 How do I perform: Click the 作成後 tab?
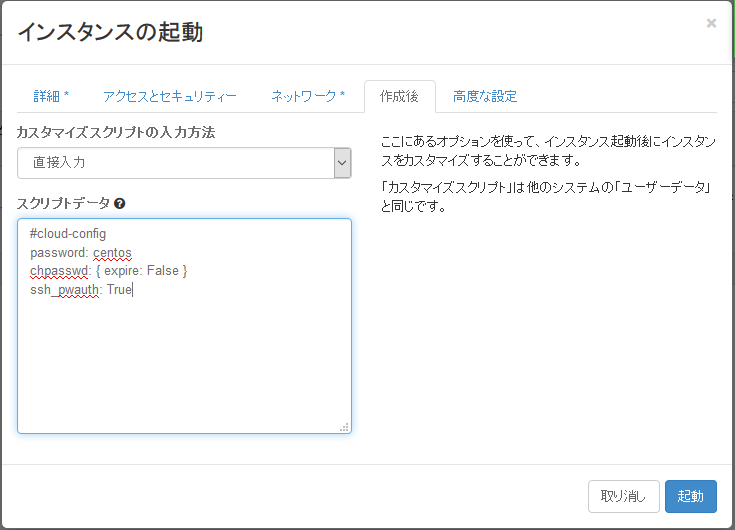(x=399, y=97)
